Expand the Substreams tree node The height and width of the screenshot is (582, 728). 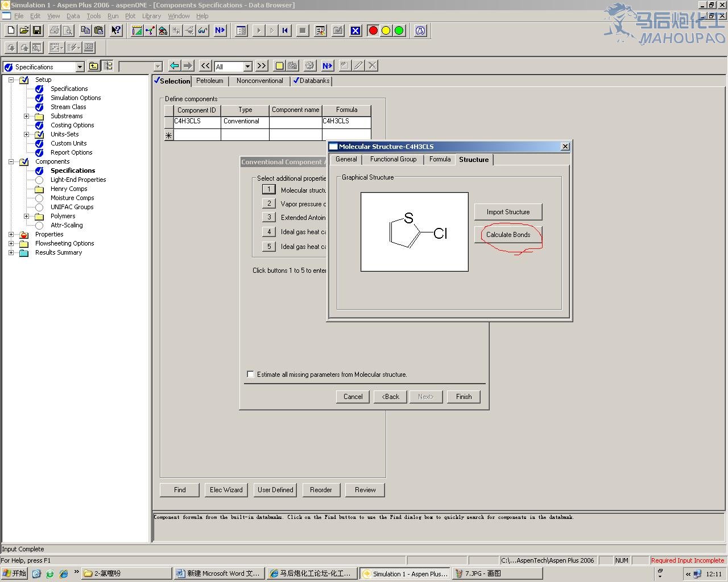coord(26,116)
